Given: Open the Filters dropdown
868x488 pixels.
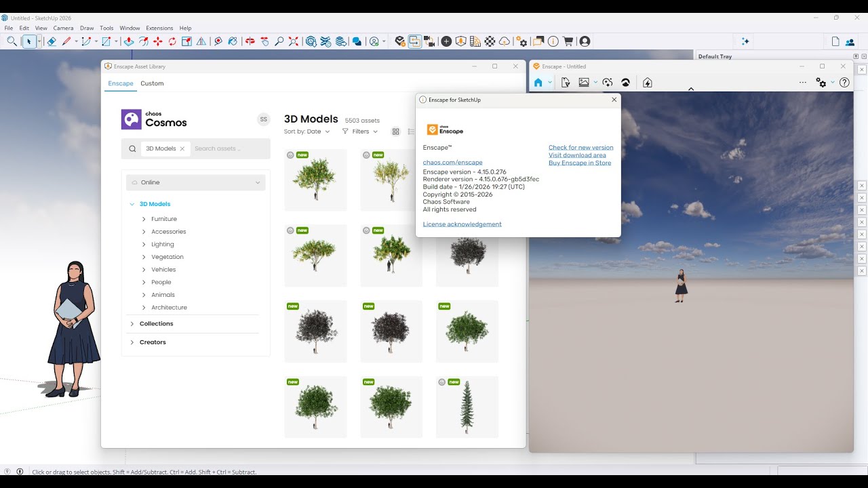Looking at the screenshot, I should (x=360, y=131).
